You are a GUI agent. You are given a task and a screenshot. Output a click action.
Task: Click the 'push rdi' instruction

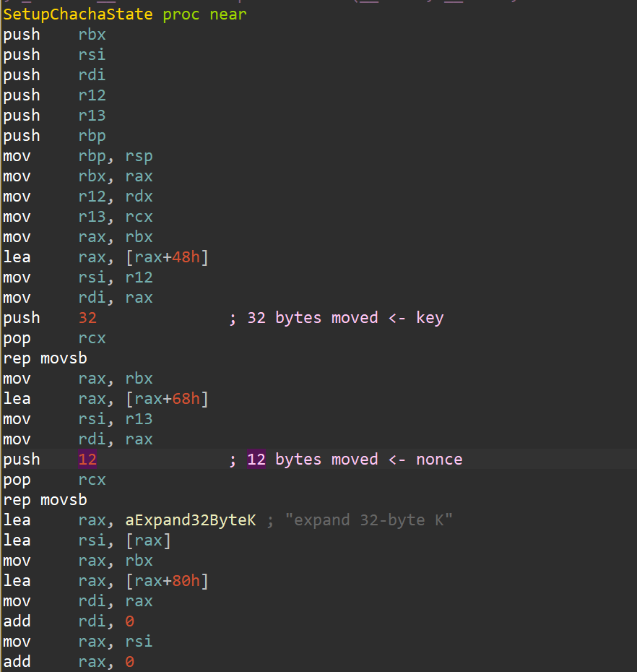point(54,75)
